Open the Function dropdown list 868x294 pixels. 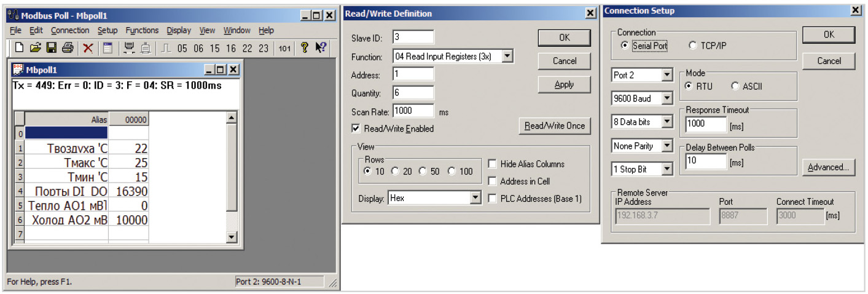pos(507,57)
